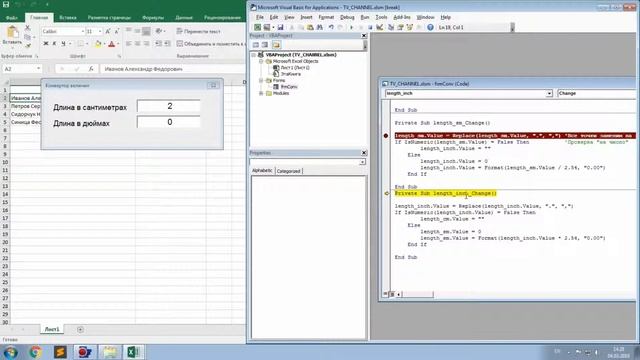This screenshot has width=640, height=360.
Task: Toggle Wrap Text (Перенести текст)
Action: 198,31
